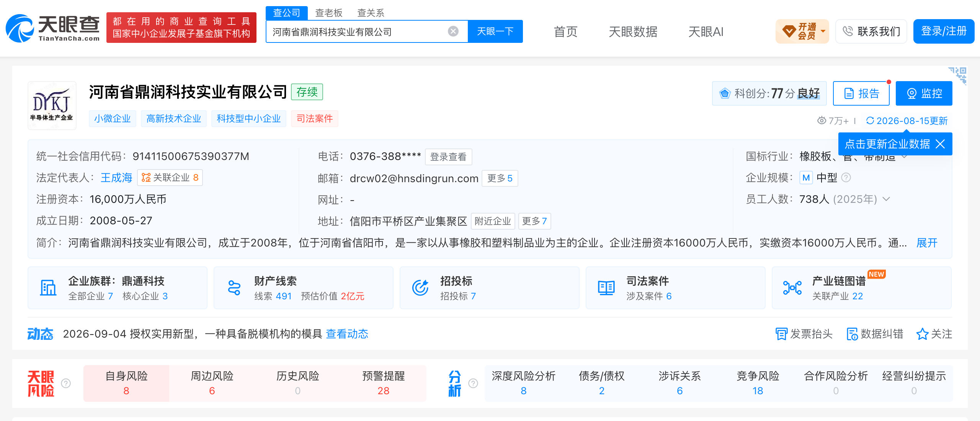The image size is (980, 421).
Task: Click the 存续 status badge
Action: (307, 92)
